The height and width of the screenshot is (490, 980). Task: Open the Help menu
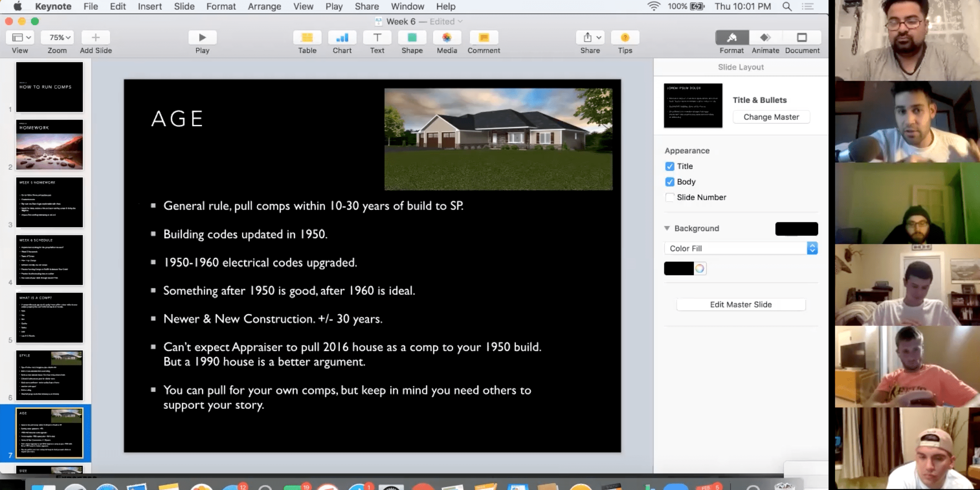click(x=446, y=7)
